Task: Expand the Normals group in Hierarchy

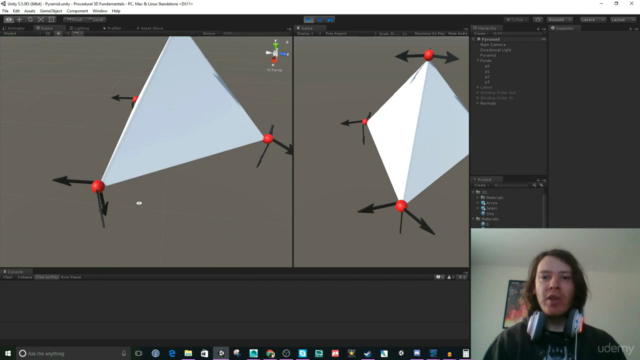Action: pos(478,103)
